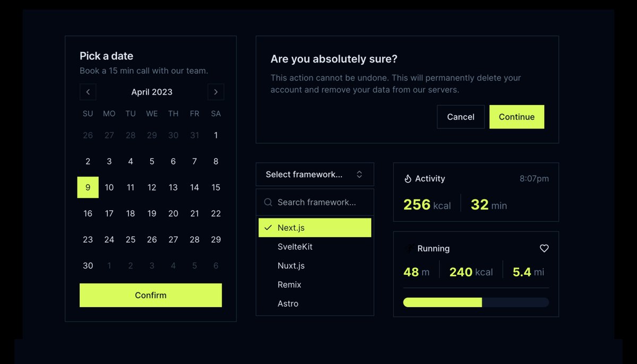Select April 10 in the calendar

109,187
